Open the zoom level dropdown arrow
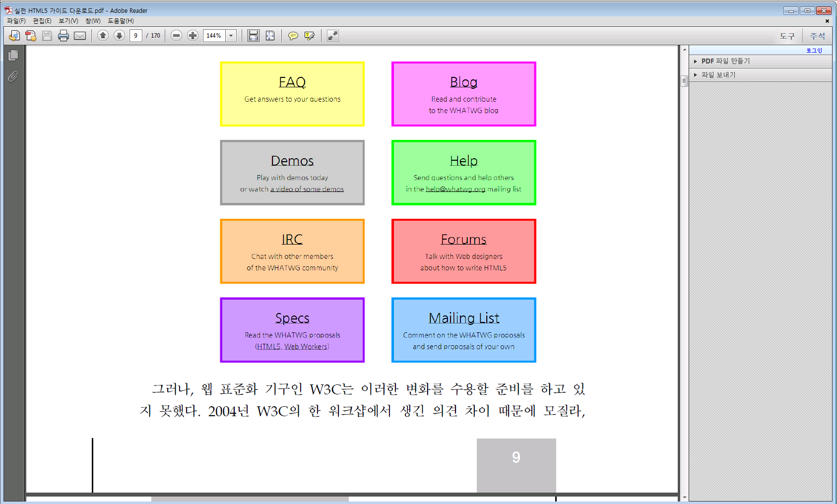Viewport: 837px width, 504px height. (x=231, y=36)
